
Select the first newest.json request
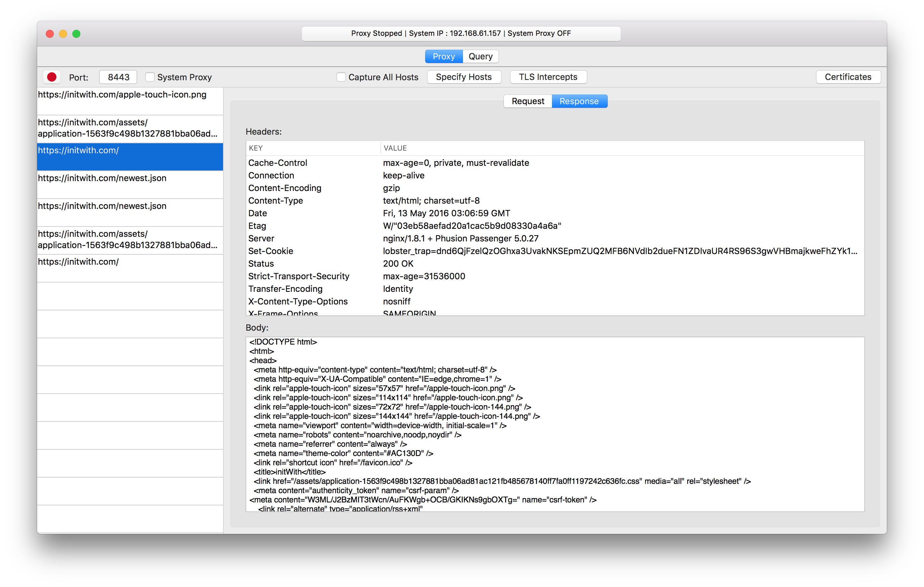(x=130, y=184)
